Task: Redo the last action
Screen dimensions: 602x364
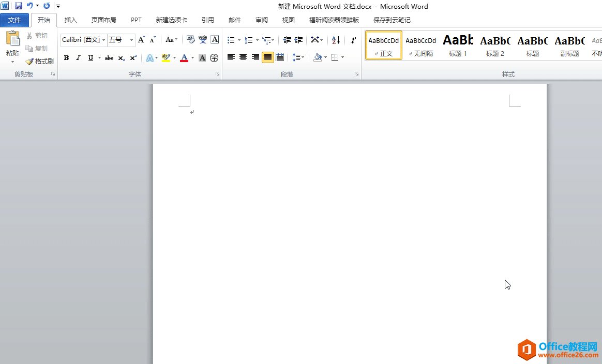Action: point(47,6)
